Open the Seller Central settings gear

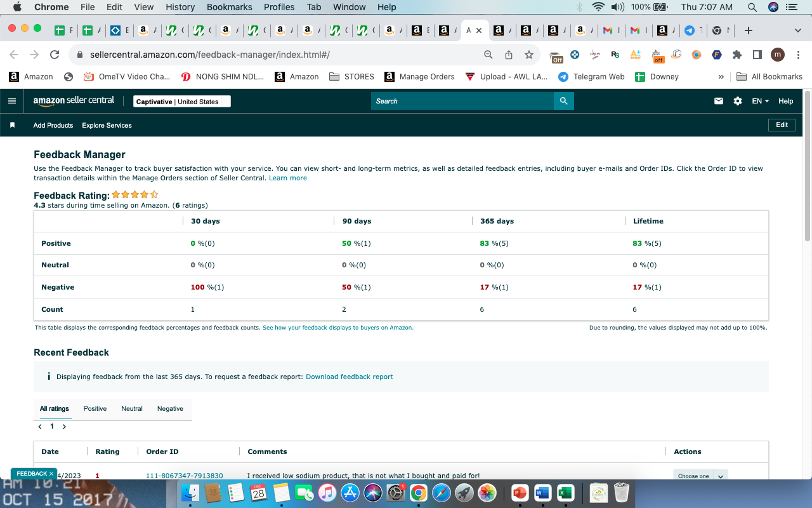[x=737, y=101]
